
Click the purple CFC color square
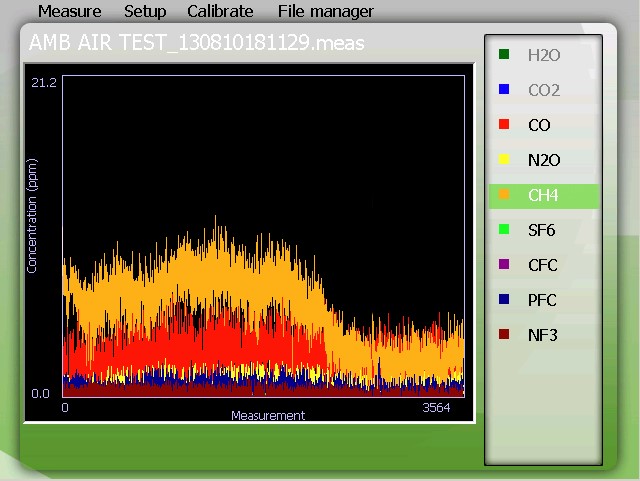[504, 265]
